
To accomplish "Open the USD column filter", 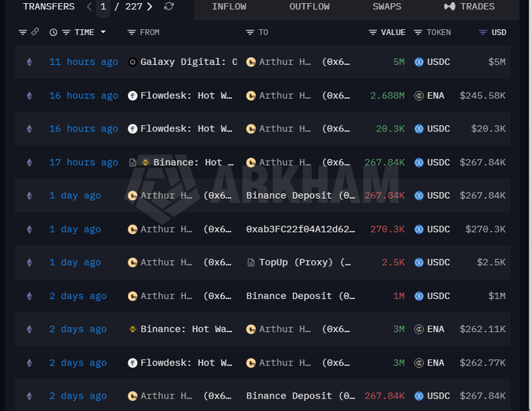I will coord(483,32).
